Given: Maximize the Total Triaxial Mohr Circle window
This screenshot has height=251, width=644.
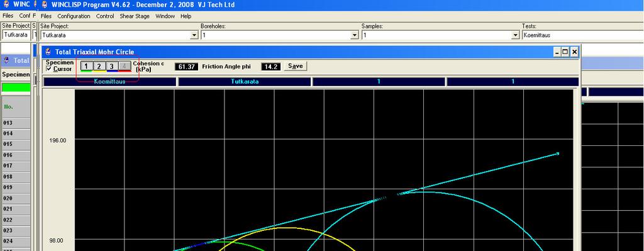Looking at the screenshot, I should tap(565, 52).
